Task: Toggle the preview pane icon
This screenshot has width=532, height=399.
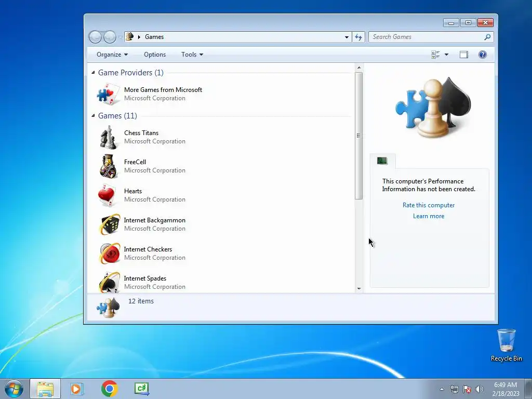Action: [464, 55]
